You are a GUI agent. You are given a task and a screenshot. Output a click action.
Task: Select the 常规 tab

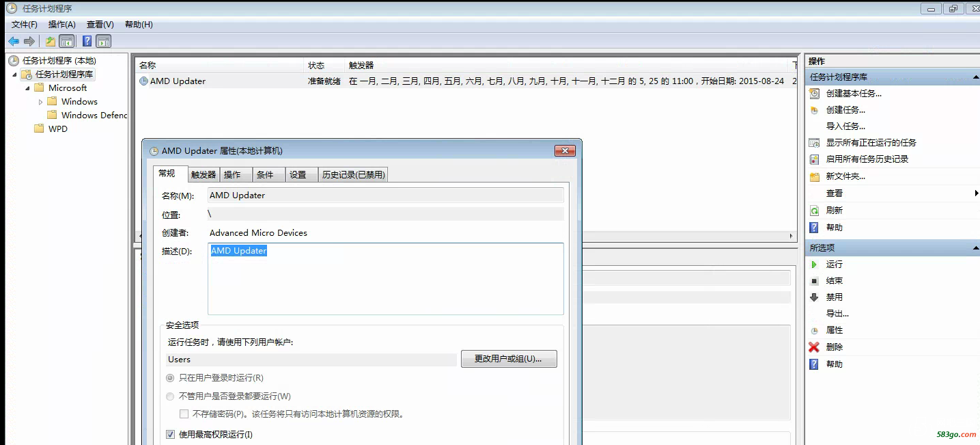tap(169, 174)
